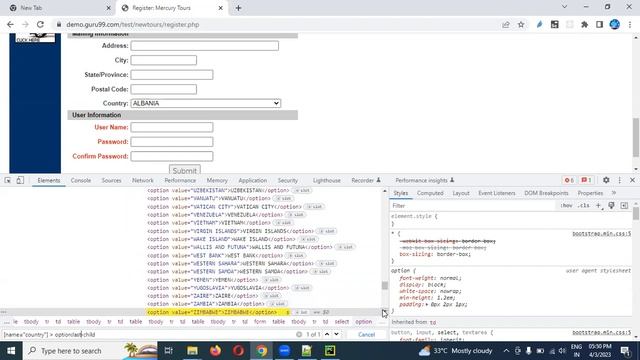Image resolution: width=640 pixels, height=360 pixels.
Task: Open the Country dropdown showing ALBANIA
Action: [205, 103]
